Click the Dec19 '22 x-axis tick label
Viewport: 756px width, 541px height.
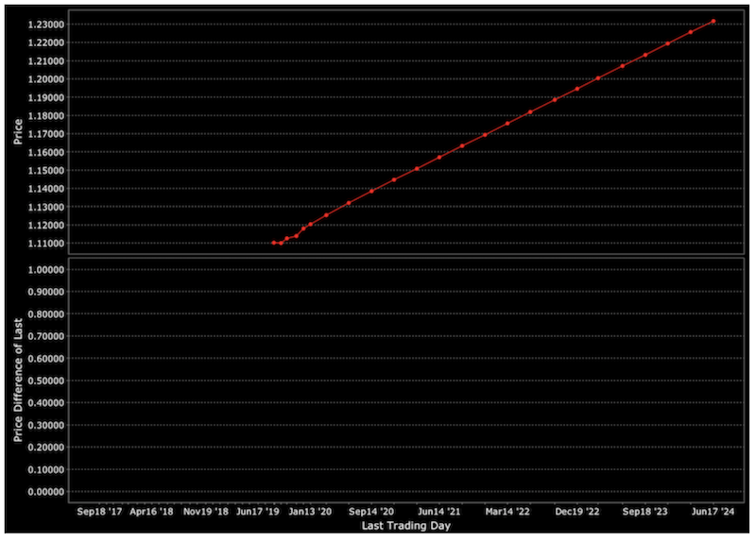577,511
